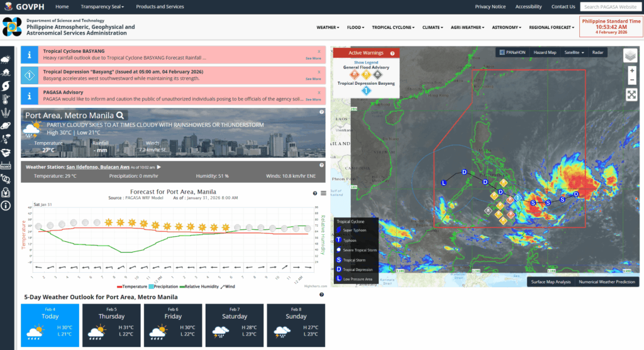Viewport: 644px width, 350px height.
Task: Select the Thursday Feb 5 outlook card
Action: pyautogui.click(x=111, y=325)
